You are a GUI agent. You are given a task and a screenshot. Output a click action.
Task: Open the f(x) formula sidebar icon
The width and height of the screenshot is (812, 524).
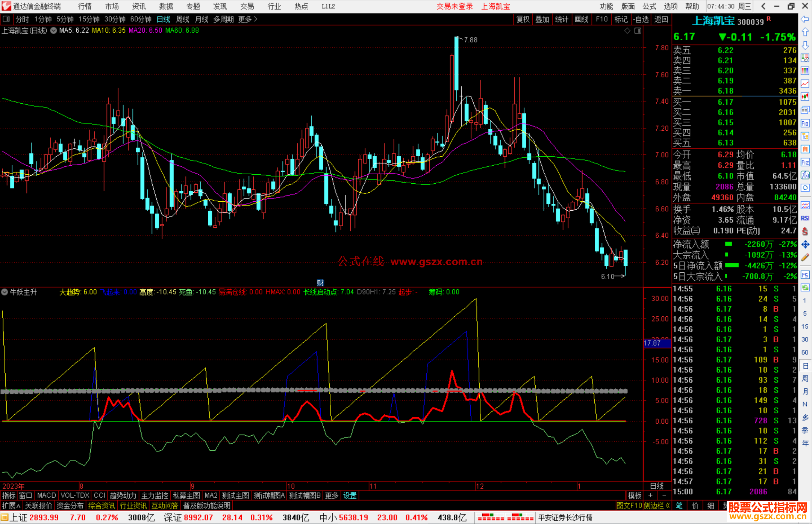pos(805,175)
